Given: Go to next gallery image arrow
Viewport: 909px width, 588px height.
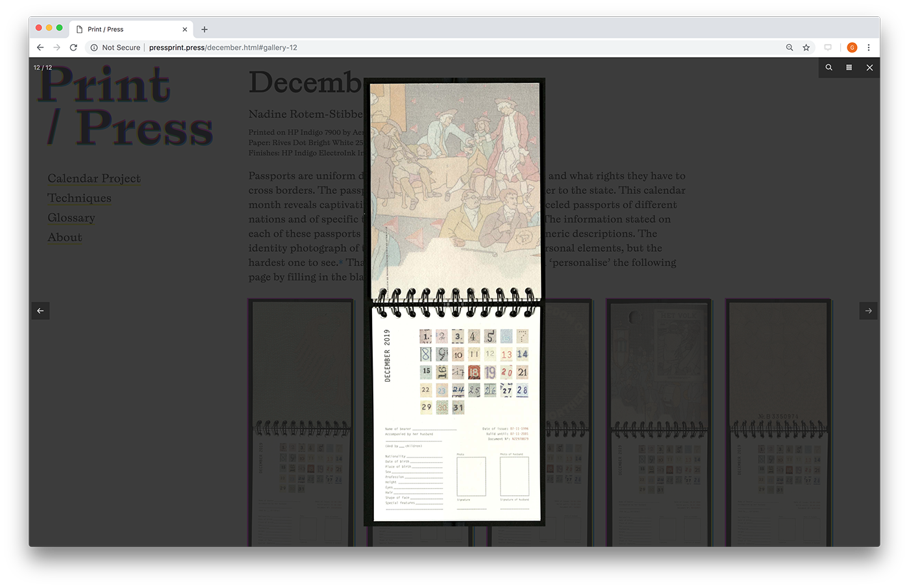Looking at the screenshot, I should (868, 311).
